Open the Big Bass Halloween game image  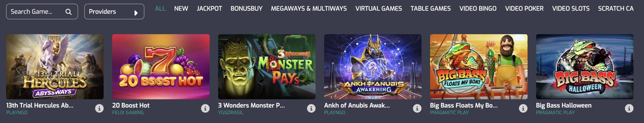point(585,67)
